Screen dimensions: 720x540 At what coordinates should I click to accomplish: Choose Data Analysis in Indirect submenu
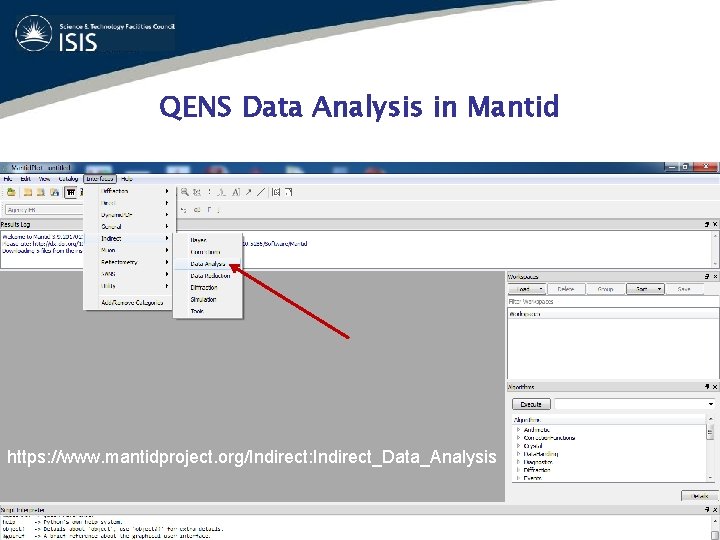click(208, 264)
